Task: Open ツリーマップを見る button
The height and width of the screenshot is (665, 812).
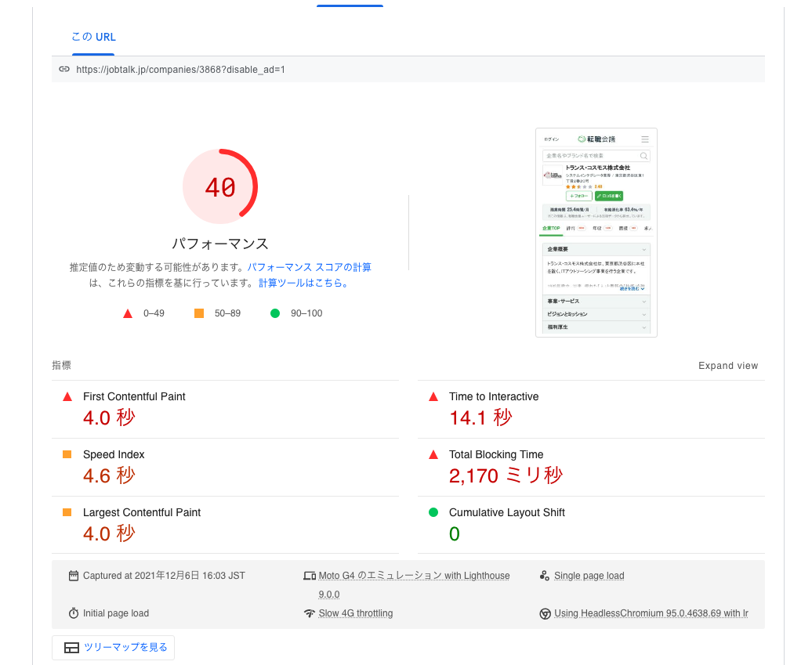Action: click(113, 648)
